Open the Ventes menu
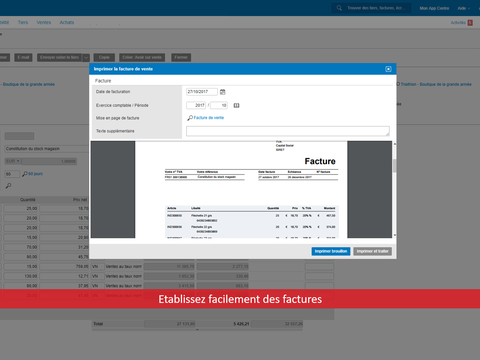The image size is (480, 360). click(x=44, y=22)
